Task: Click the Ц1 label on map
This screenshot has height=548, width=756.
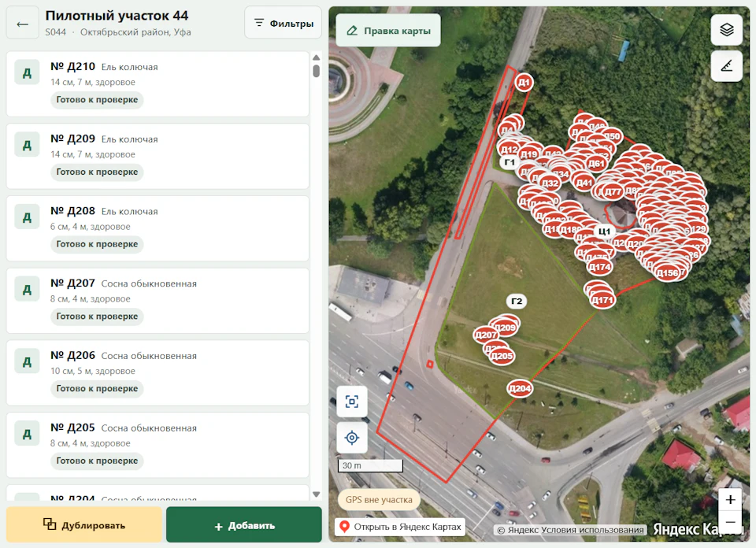Action: pyautogui.click(x=604, y=231)
